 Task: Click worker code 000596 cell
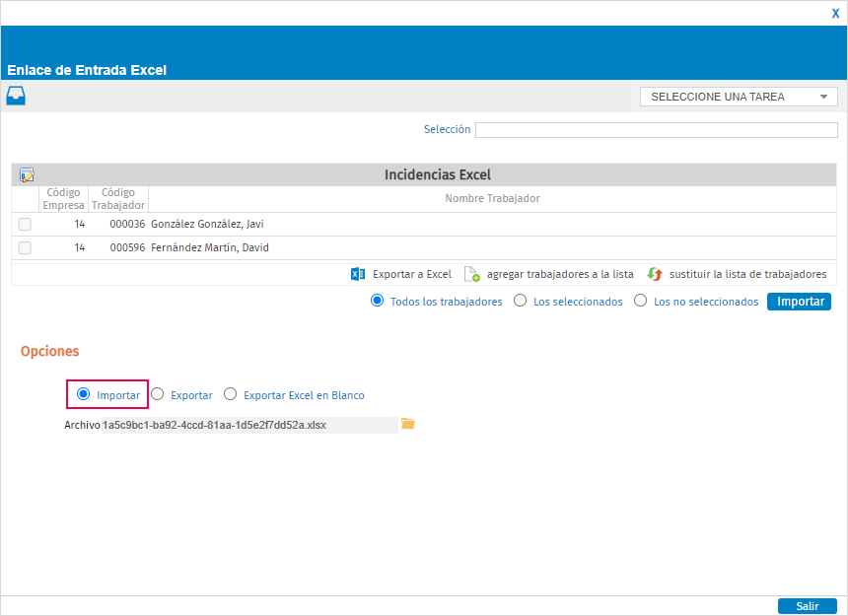127,248
